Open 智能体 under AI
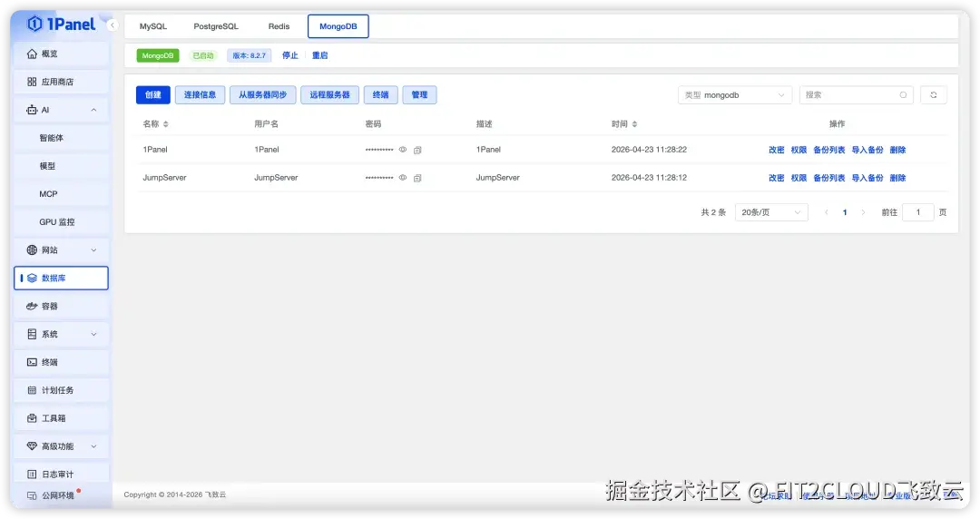This screenshot has width=980, height=519. pyautogui.click(x=62, y=138)
